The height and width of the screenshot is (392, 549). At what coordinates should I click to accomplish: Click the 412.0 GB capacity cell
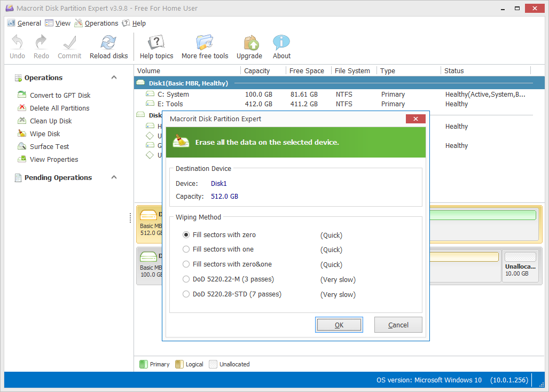(x=258, y=104)
